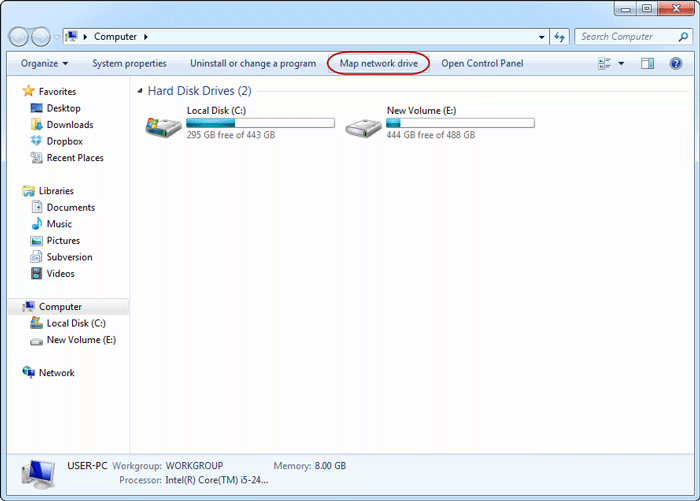The image size is (700, 501).
Task: Click the Intel(R) Core(TM) processor text
Action: 217,480
